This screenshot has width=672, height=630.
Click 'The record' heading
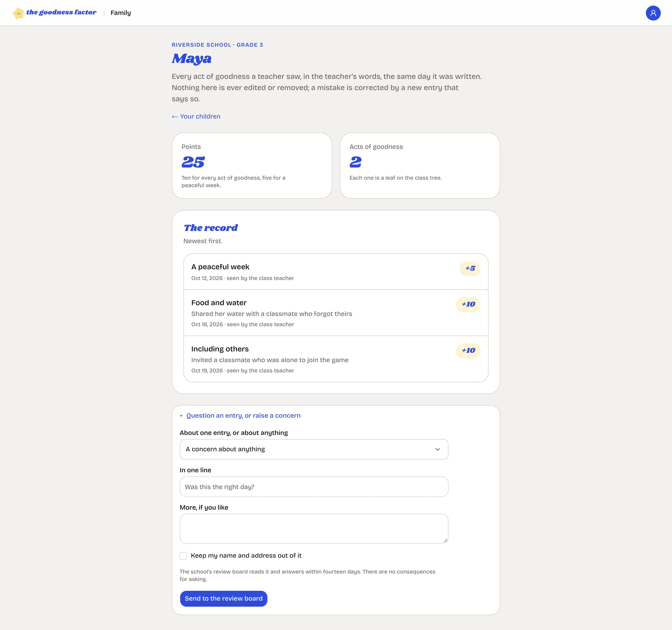(x=211, y=228)
